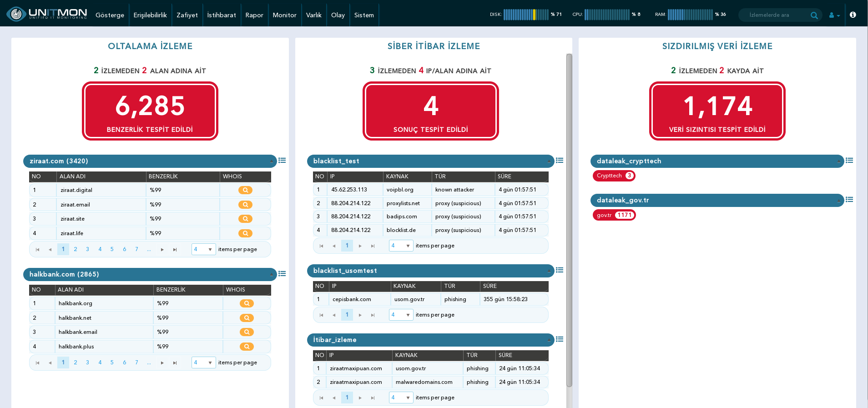
Task: Open the Gösterge menu
Action: [x=110, y=15]
